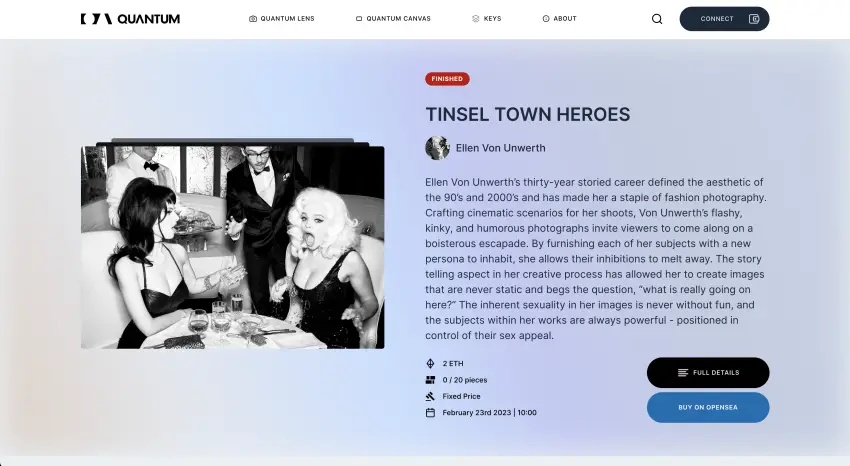850x466 pixels.
Task: Open Ellen Von Unwerth artist profile
Action: 500,148
